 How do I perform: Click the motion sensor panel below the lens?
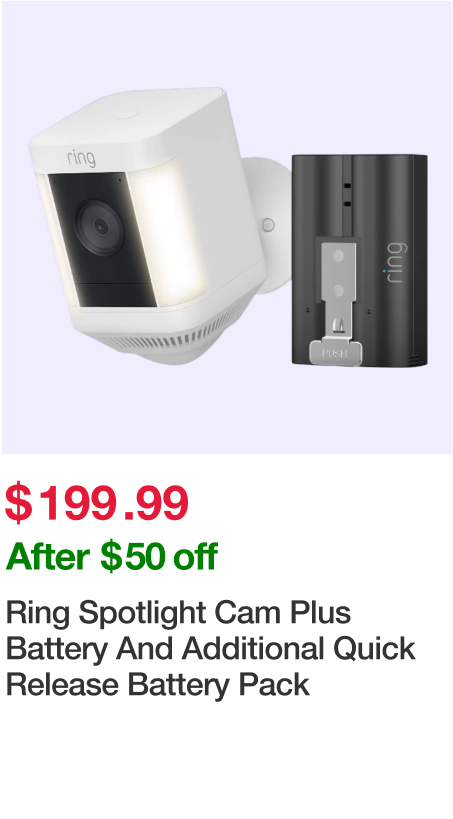point(115,295)
